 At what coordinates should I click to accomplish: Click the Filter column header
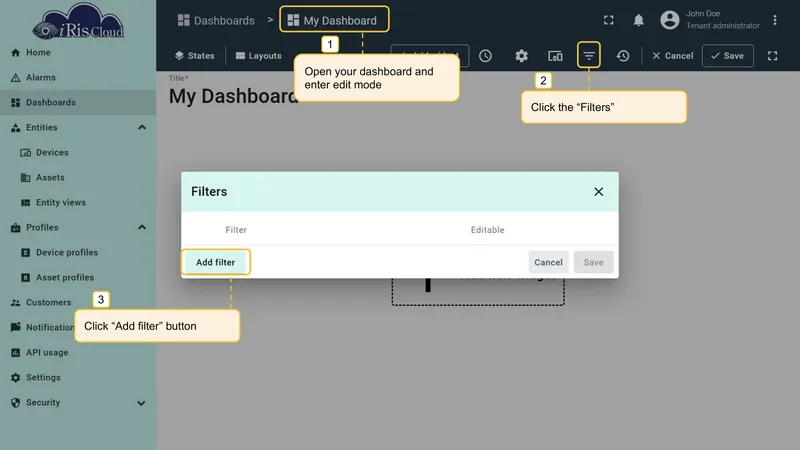(x=236, y=230)
